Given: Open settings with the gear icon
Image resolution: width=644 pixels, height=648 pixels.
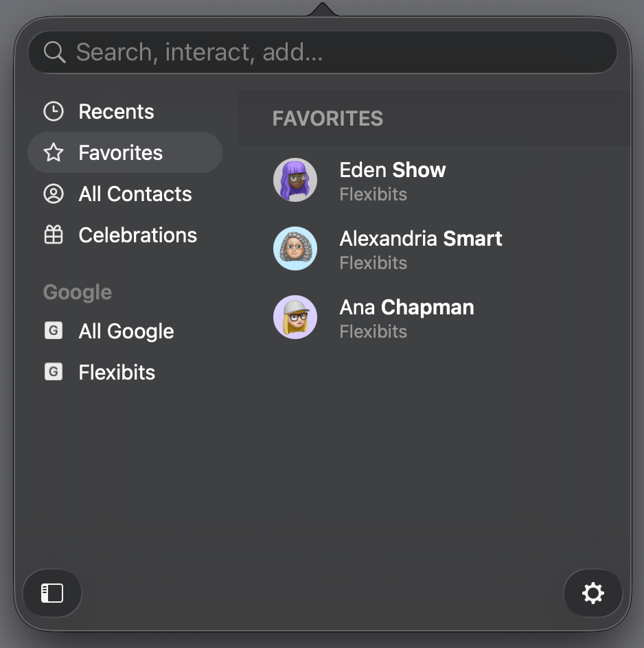Looking at the screenshot, I should click(x=593, y=592).
